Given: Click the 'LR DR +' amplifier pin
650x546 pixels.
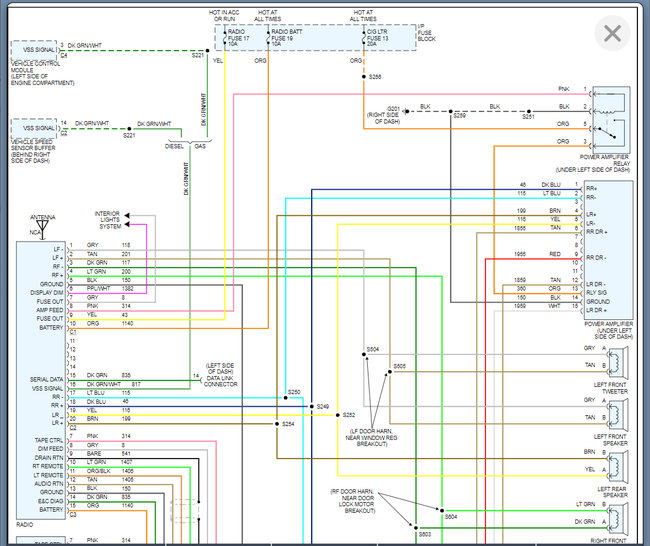Looking at the screenshot, I should pos(597,310).
